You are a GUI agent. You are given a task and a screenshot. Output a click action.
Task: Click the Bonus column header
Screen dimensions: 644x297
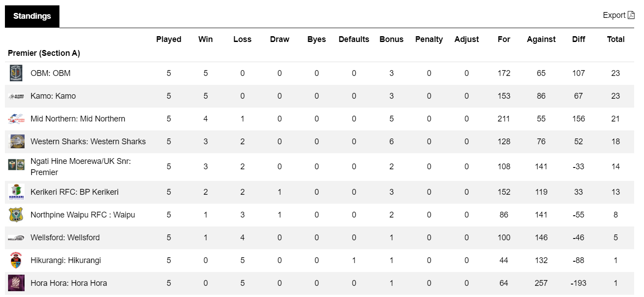point(391,39)
